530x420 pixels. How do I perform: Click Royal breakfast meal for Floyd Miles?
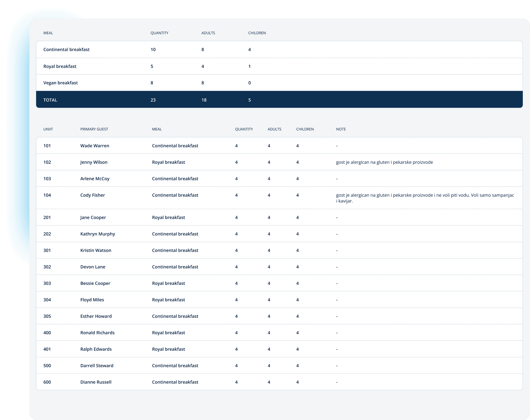(168, 300)
